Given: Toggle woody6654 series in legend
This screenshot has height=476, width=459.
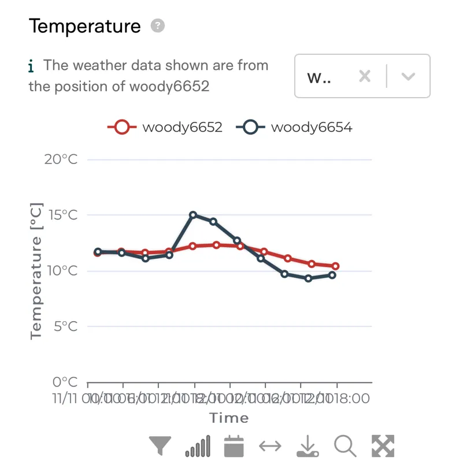Looking at the screenshot, I should click(x=294, y=127).
